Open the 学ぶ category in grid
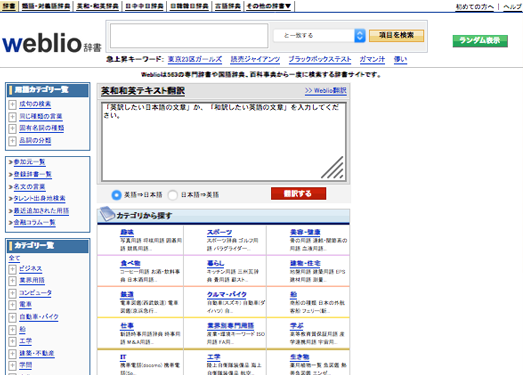523x375 pixels. tap(297, 326)
